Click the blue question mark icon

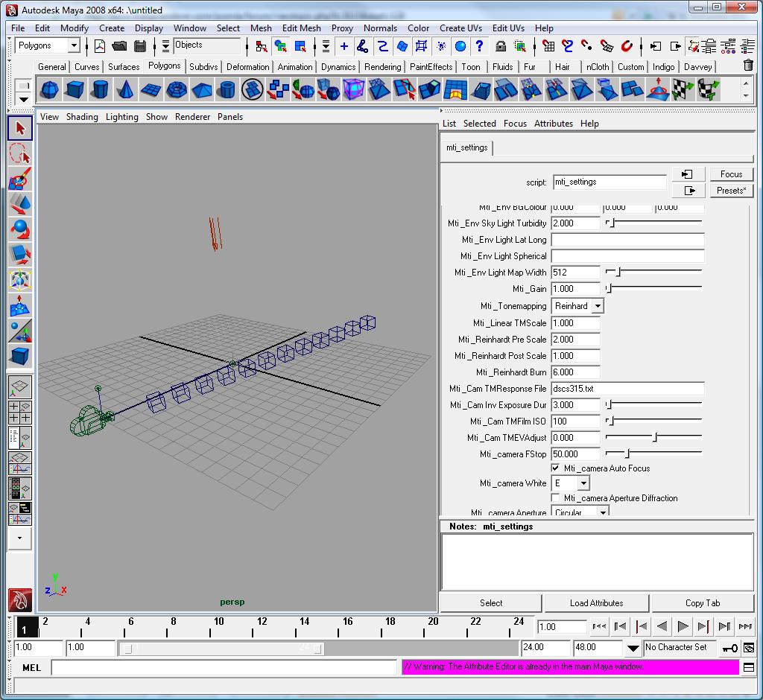coord(479,46)
